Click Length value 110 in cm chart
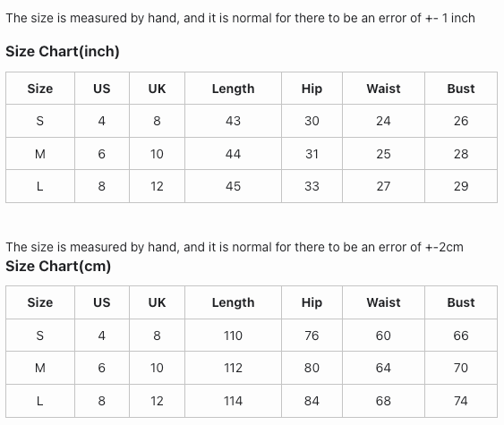504x425 pixels. 233,336
